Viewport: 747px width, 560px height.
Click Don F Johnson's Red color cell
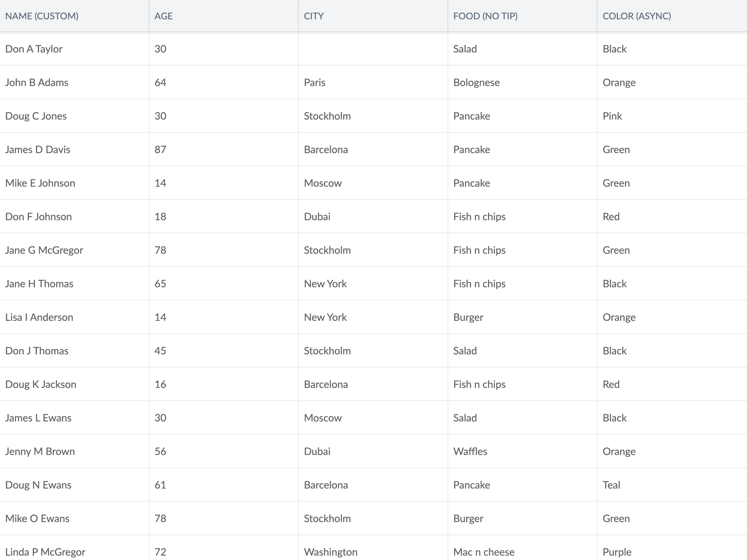pos(672,217)
